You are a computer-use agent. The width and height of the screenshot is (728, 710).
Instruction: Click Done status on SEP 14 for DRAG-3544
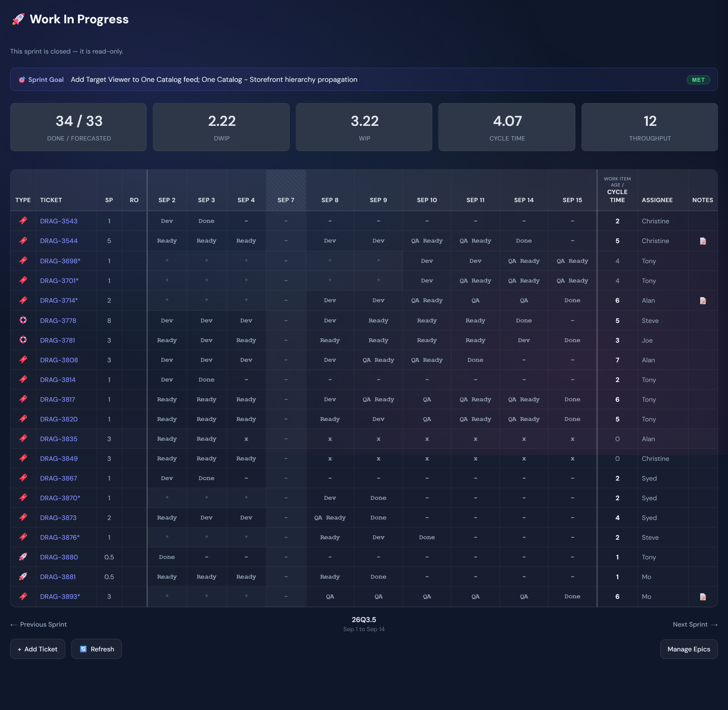524,241
